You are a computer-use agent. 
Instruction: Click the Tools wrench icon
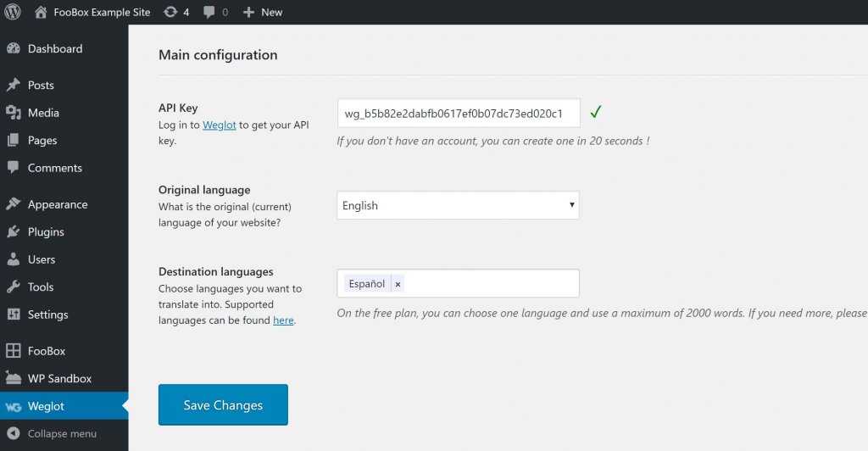[13, 287]
